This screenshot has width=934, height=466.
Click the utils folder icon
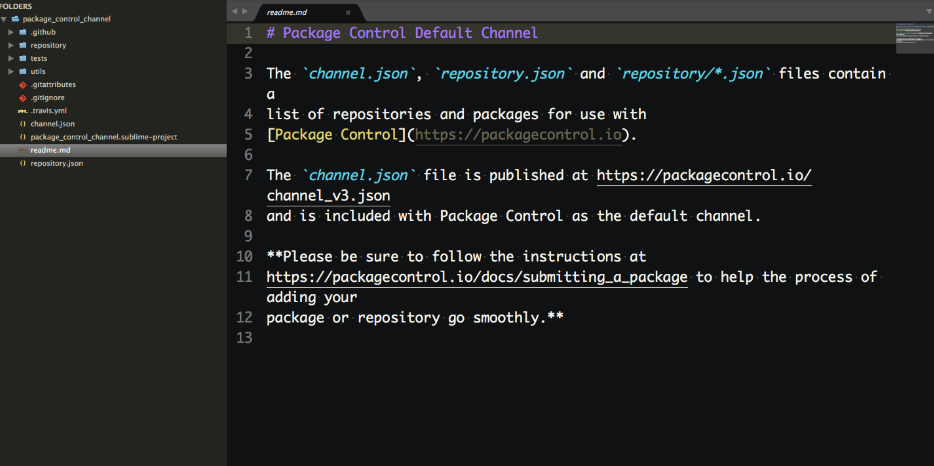click(23, 72)
